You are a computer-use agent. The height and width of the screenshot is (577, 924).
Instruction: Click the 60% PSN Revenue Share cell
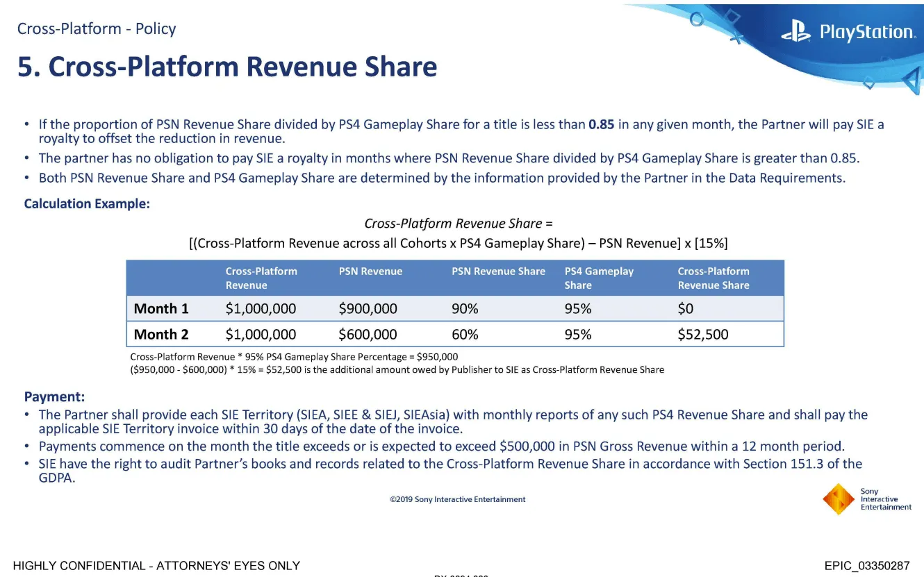[465, 335]
